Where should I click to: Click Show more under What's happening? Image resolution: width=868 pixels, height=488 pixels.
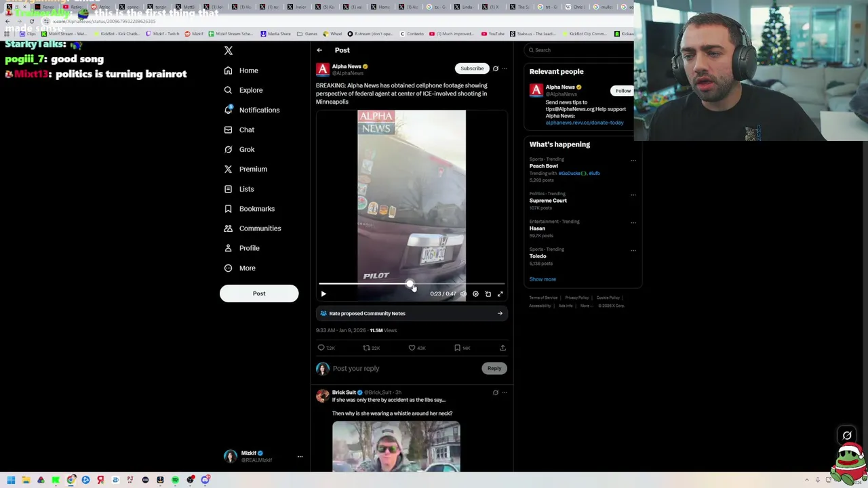point(542,279)
